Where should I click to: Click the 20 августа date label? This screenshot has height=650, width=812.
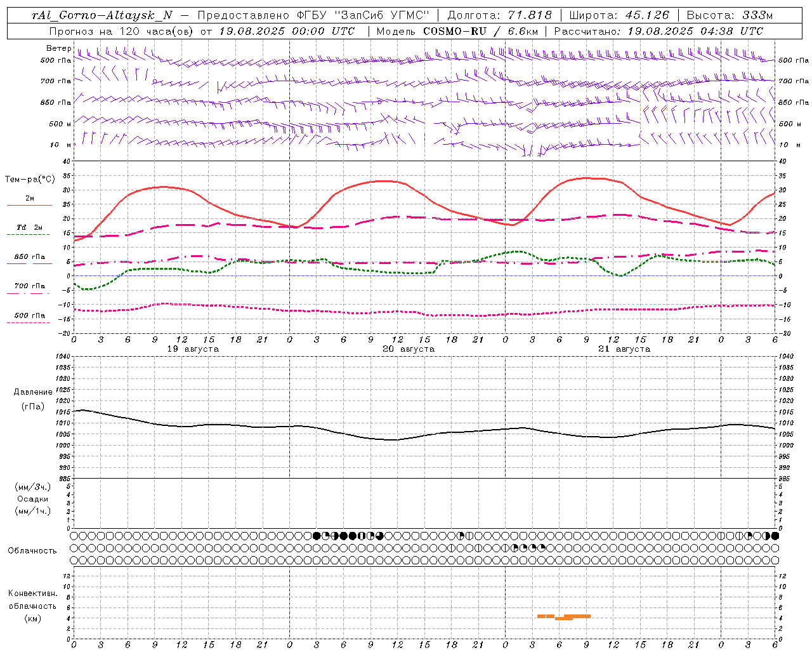(409, 349)
